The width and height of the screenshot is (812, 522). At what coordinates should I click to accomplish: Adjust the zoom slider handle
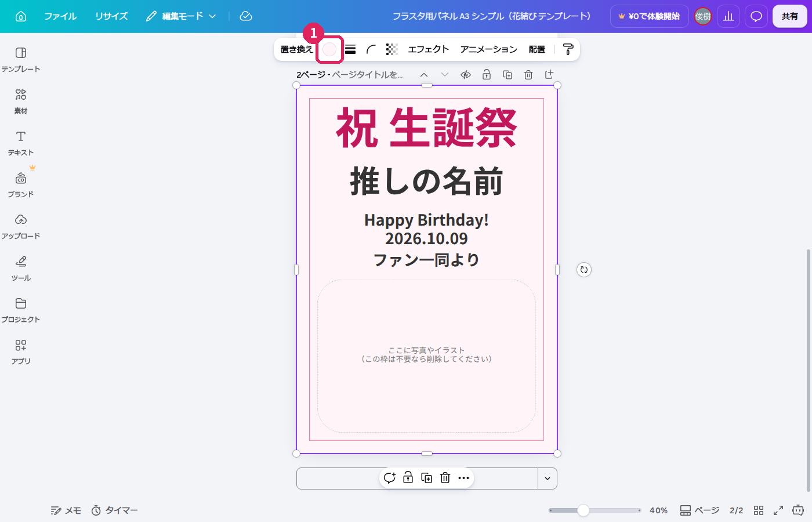[583, 510]
